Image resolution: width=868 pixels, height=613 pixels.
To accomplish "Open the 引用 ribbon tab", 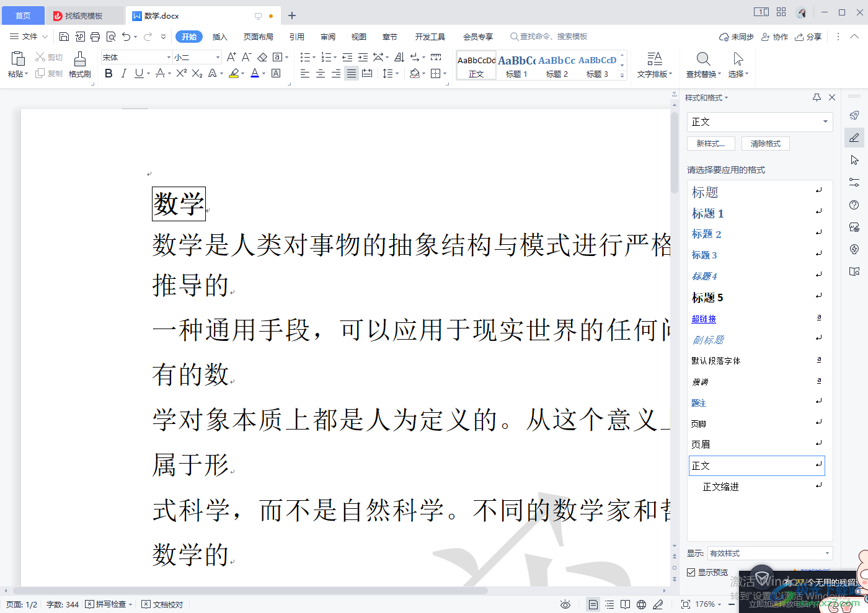I will point(297,37).
